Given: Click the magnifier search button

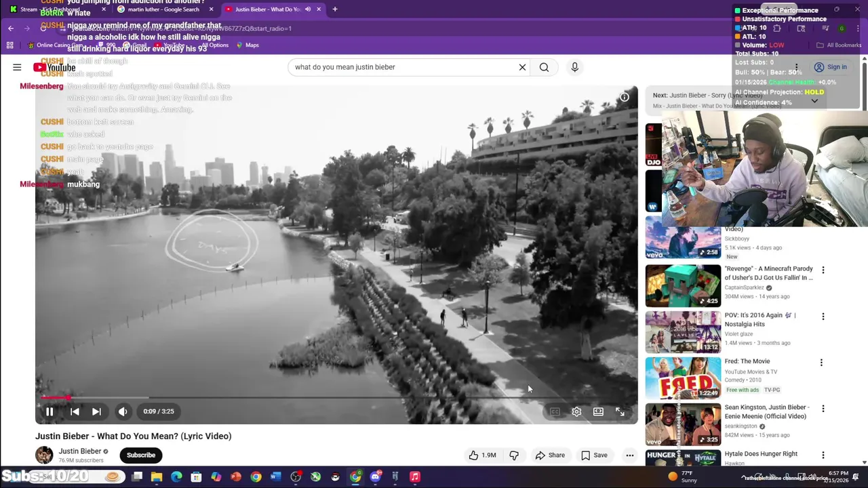Looking at the screenshot, I should click(544, 67).
